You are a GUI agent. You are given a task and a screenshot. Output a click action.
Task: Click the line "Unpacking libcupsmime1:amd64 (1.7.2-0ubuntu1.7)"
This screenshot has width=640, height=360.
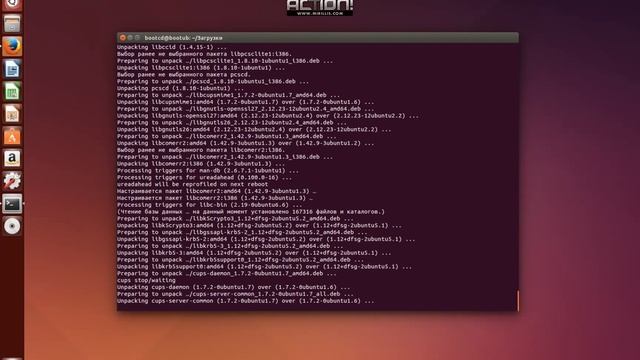point(245,102)
